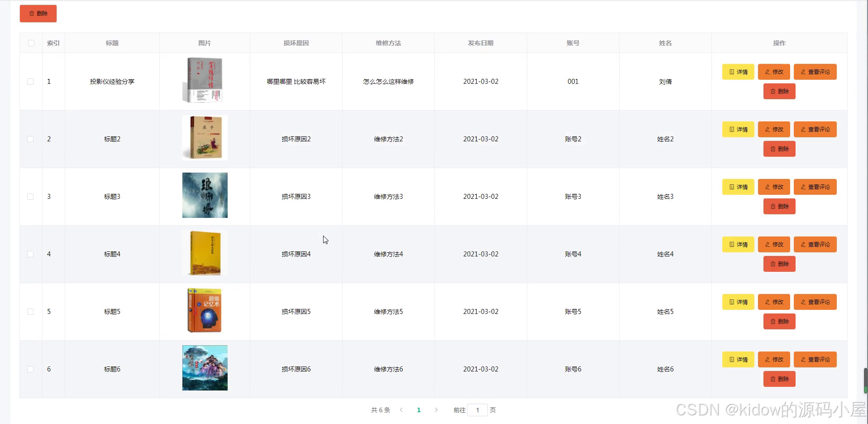This screenshot has height=424, width=868.
Task: Select page number 1 in pagination
Action: coord(419,410)
